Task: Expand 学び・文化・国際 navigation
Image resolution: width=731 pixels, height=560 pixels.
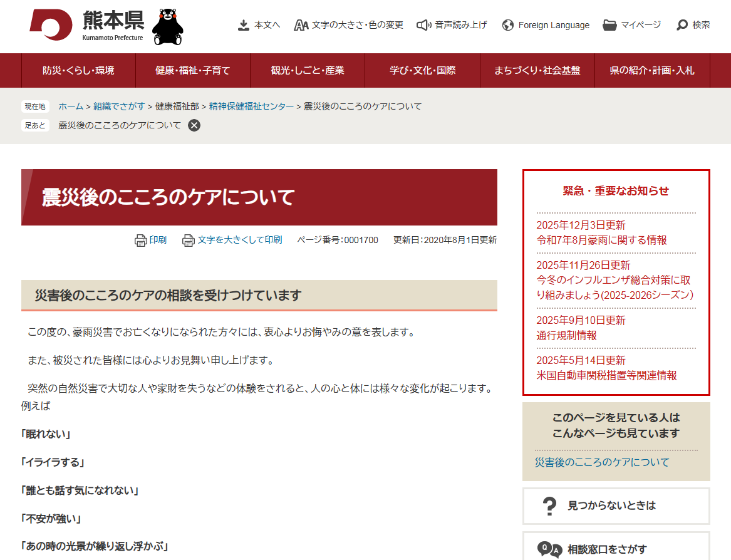Action: [422, 70]
